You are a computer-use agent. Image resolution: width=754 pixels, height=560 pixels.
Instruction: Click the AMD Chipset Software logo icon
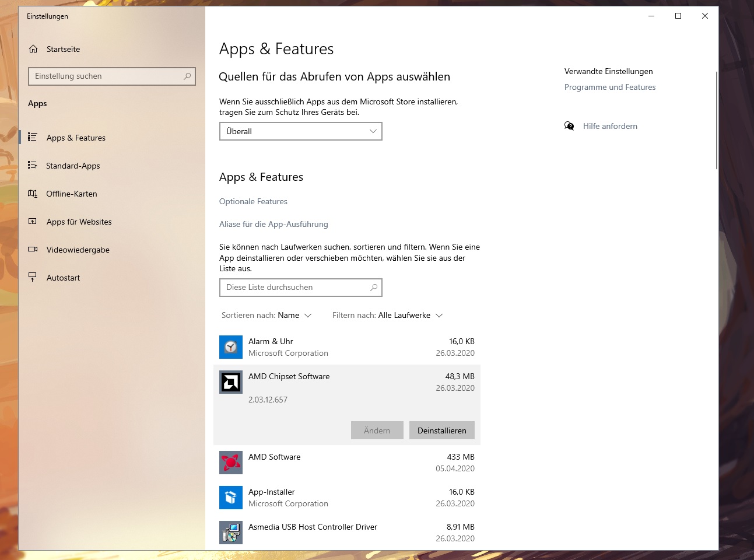[x=231, y=382]
